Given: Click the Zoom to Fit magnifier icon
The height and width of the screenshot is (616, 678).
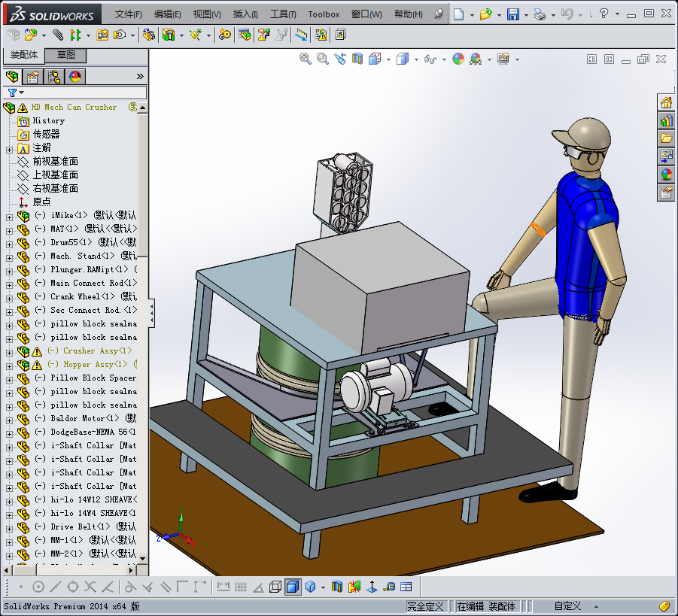Looking at the screenshot, I should click(306, 59).
